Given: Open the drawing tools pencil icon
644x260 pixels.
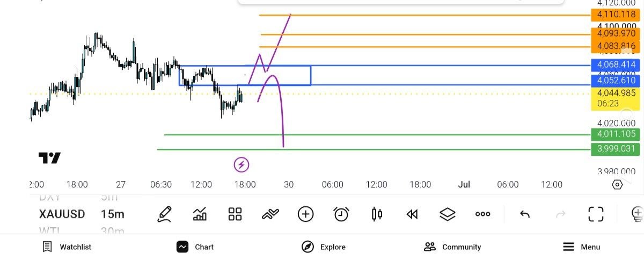Looking at the screenshot, I should 165,214.
